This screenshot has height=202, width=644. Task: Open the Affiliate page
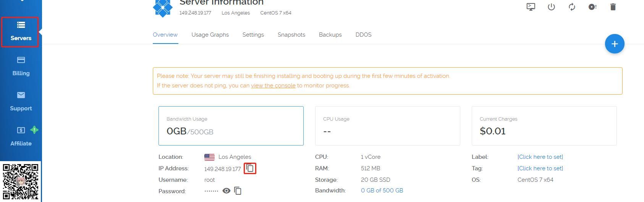(x=21, y=136)
